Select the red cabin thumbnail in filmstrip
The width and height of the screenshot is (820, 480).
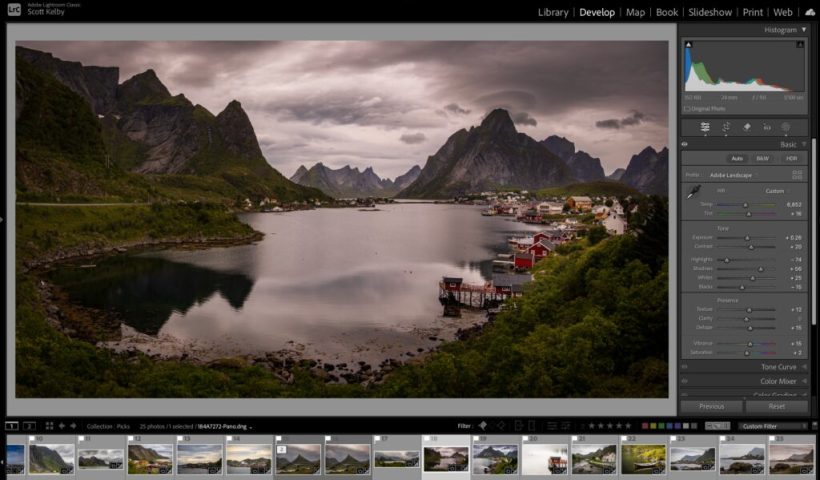pyautogui.click(x=546, y=459)
